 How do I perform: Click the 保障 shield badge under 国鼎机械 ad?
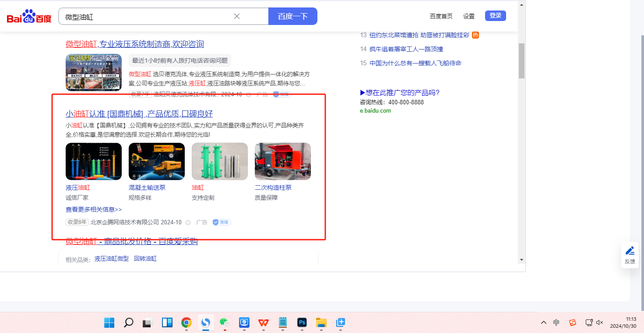click(222, 223)
